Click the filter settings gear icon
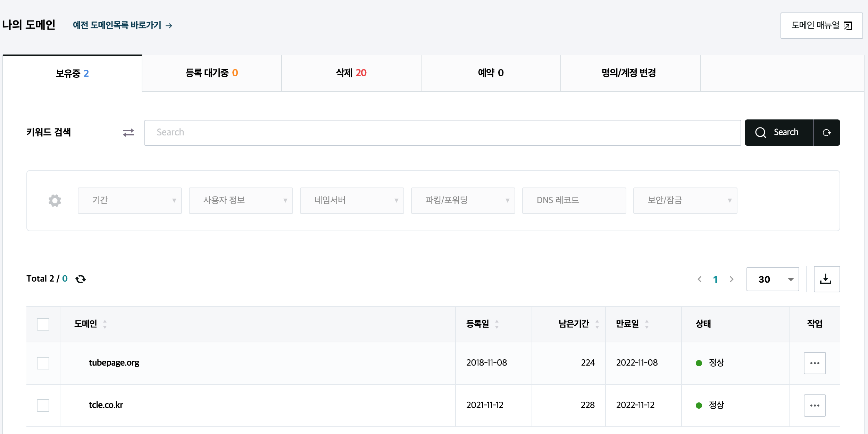The width and height of the screenshot is (868, 434). [x=55, y=201]
